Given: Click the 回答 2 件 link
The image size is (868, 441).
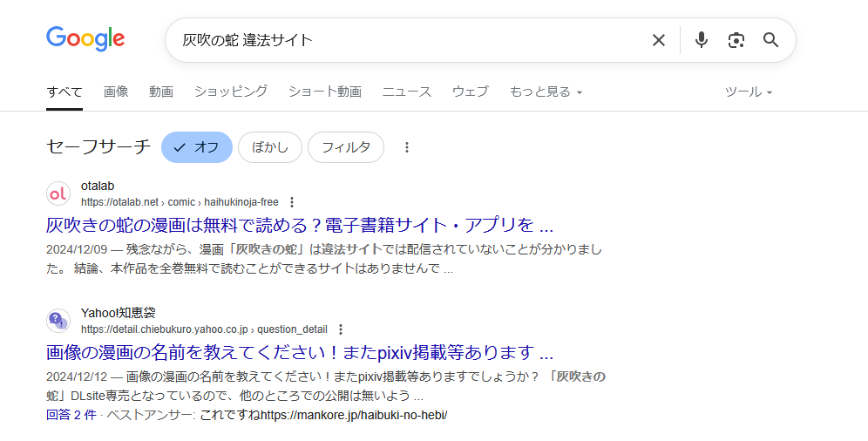Looking at the screenshot, I should coord(71,415).
